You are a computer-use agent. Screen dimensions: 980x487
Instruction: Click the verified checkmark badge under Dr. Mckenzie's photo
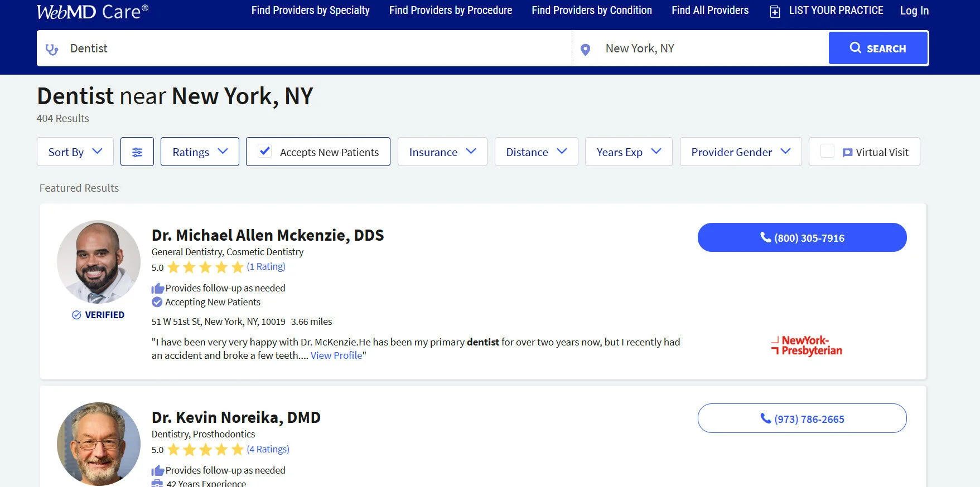point(76,314)
